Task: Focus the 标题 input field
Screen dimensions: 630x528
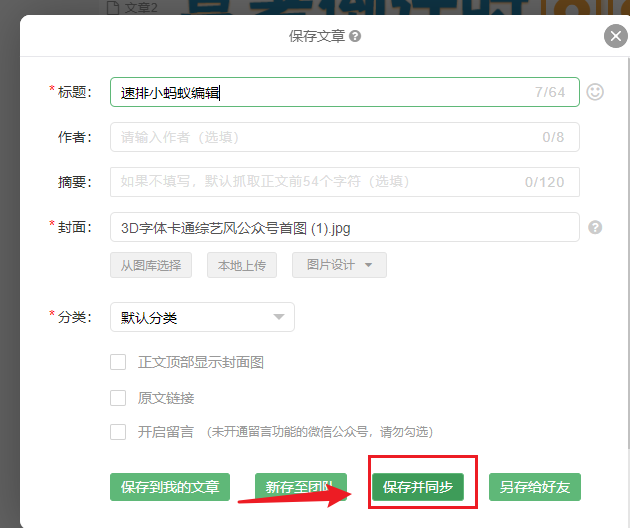Action: 345,92
